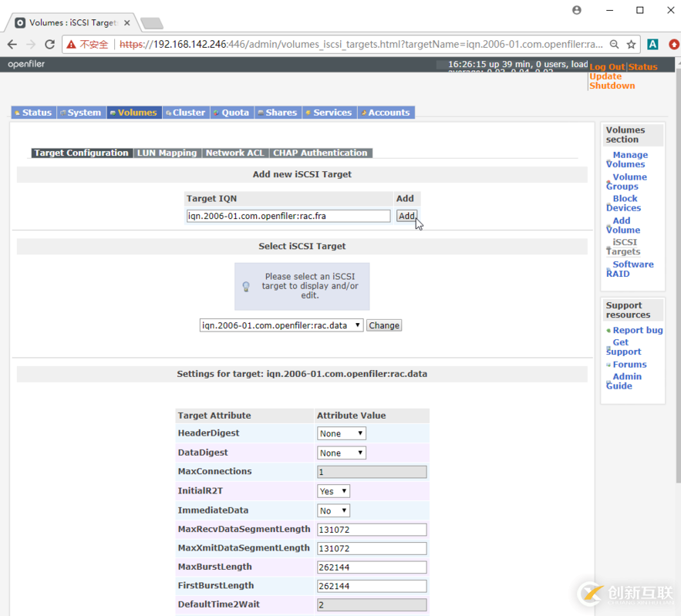Select iSCSI target from rac.data dropdown
This screenshot has width=681, height=616.
point(281,325)
